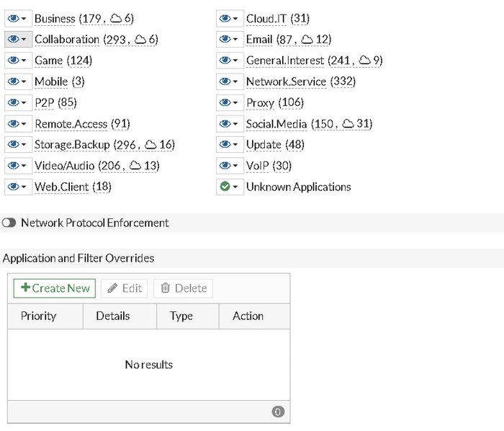Open action dropdown for Storage.Backup category
The height and width of the screenshot is (431, 504).
[18, 145]
